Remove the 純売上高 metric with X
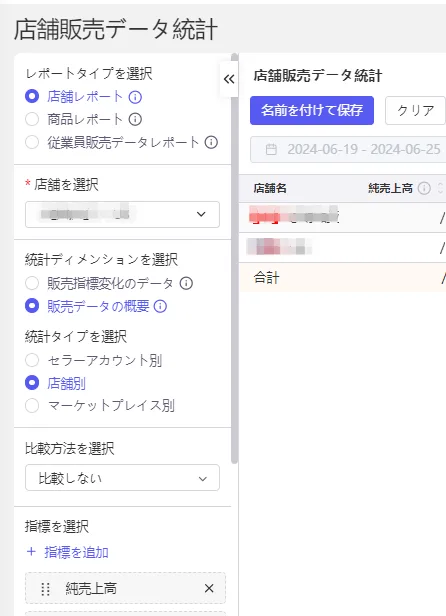The height and width of the screenshot is (616, 446). point(209,588)
